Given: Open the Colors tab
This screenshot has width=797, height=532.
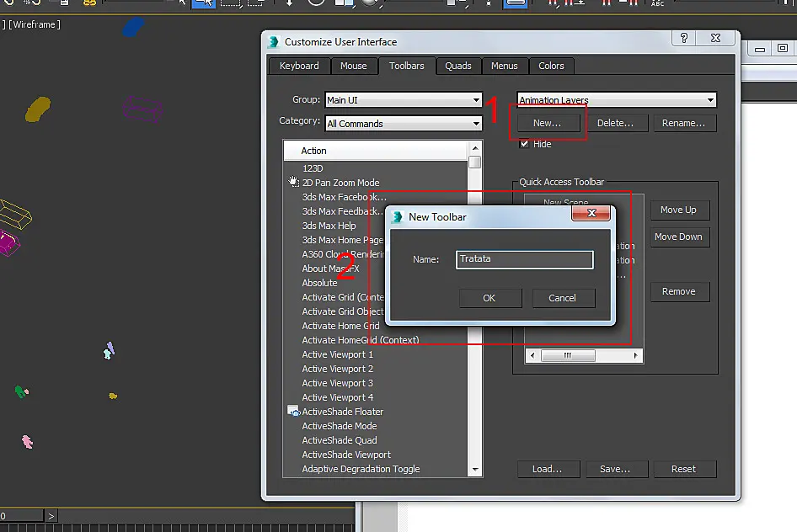Looking at the screenshot, I should [551, 66].
